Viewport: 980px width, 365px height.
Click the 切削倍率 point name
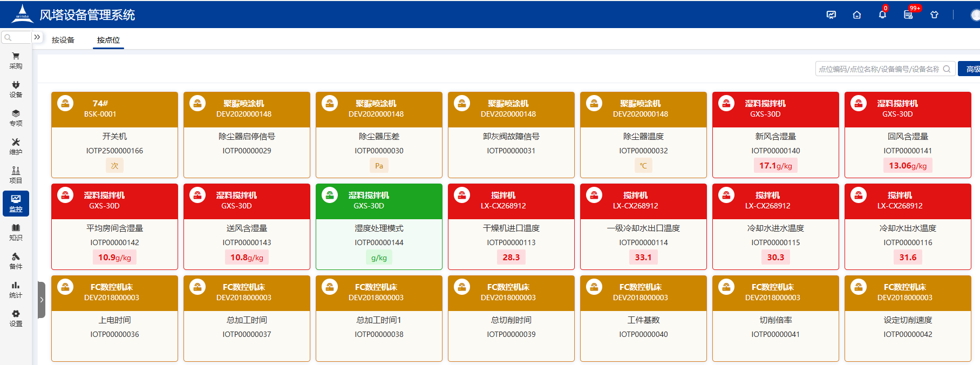tap(775, 320)
